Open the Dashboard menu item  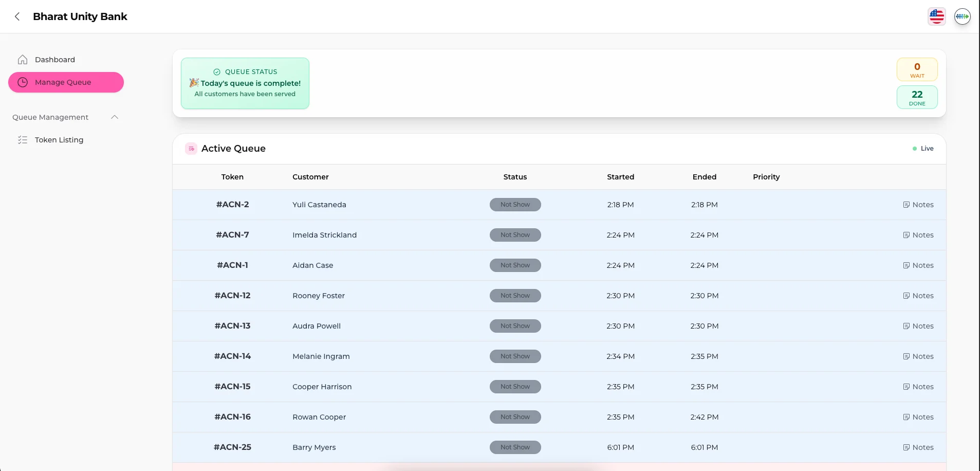pyautogui.click(x=55, y=60)
